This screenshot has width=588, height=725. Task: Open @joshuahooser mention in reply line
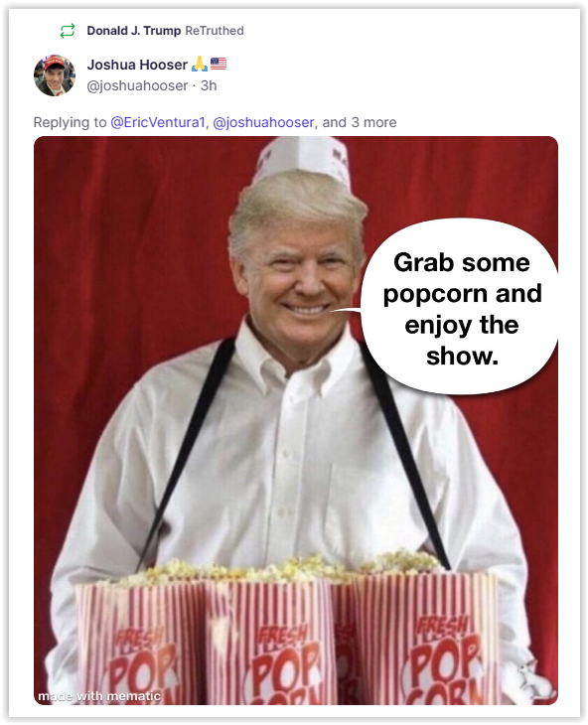(x=263, y=122)
